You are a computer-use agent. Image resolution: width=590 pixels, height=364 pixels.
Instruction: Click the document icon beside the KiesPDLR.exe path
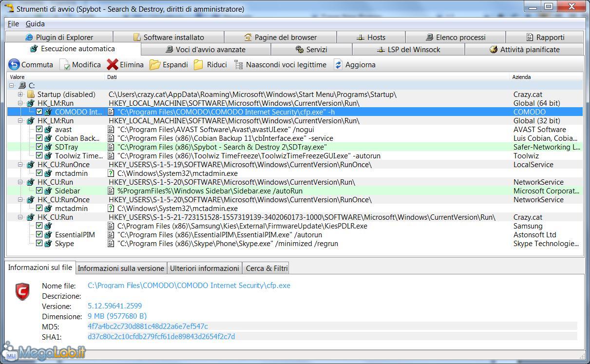[x=111, y=226]
